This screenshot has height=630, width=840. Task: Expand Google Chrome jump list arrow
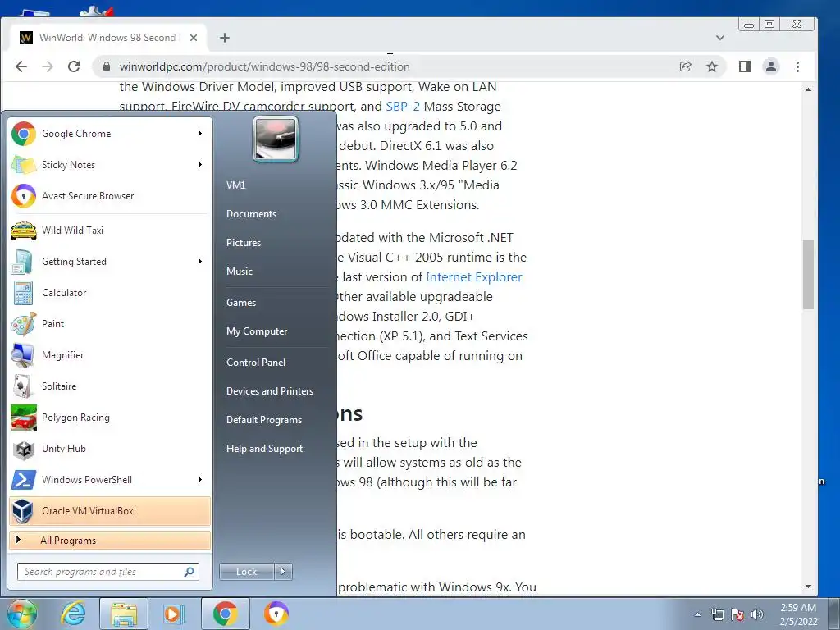200,134
